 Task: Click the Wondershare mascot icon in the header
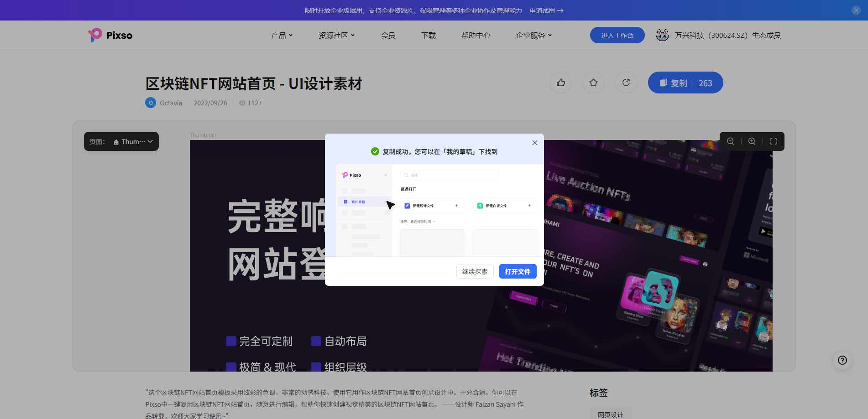[x=662, y=35]
